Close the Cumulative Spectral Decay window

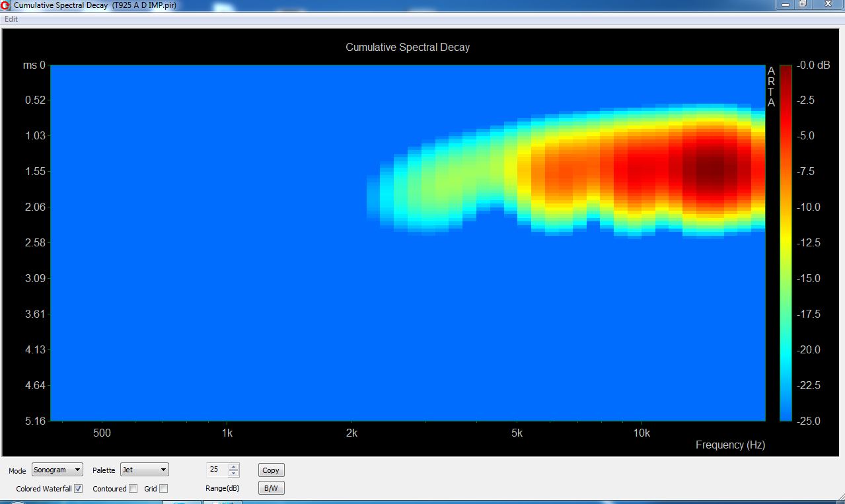[x=827, y=4]
